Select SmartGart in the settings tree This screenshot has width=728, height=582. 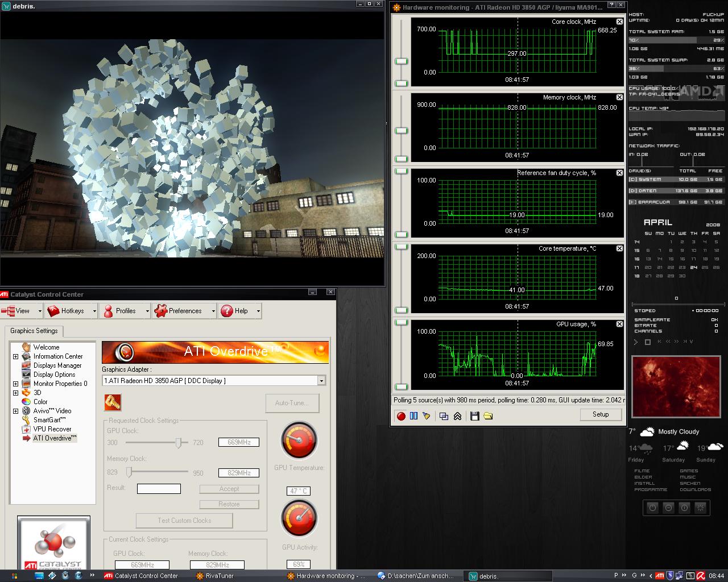49,420
